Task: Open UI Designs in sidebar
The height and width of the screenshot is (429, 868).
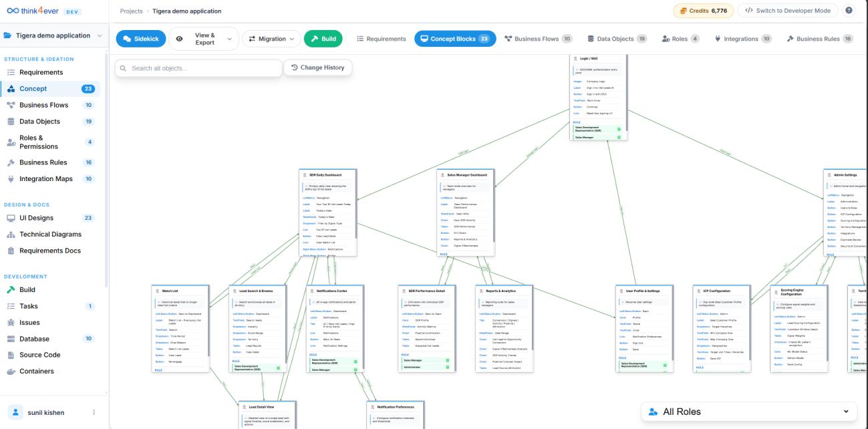Action: [51, 218]
